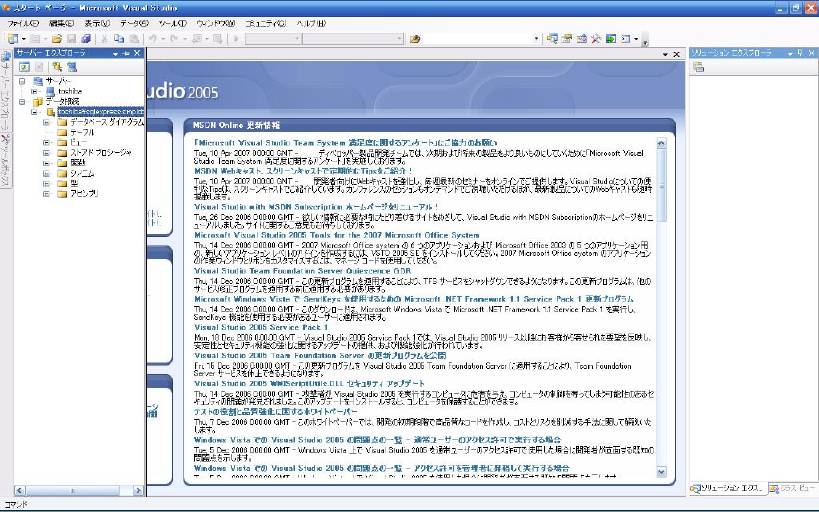
Task: Open the Properties Window toolbar icon
Action: (x=567, y=39)
